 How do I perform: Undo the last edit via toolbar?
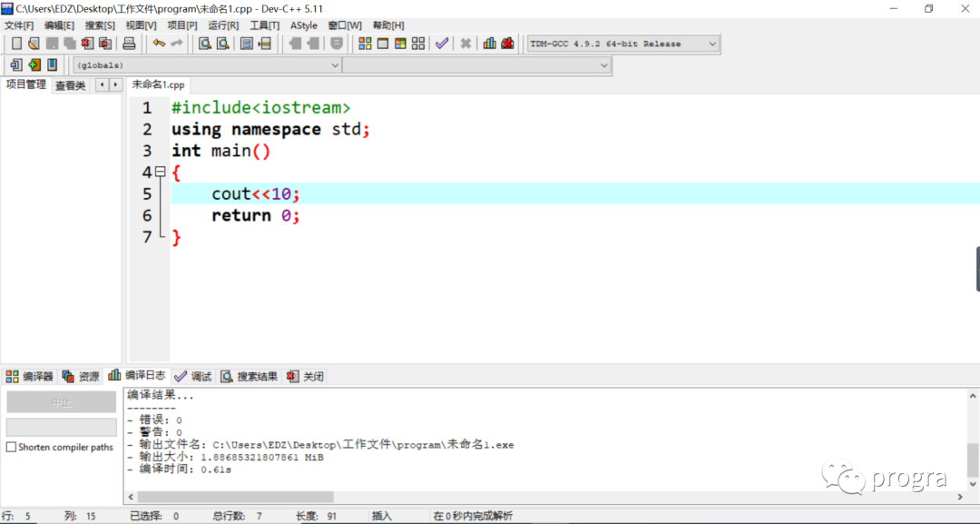point(159,44)
